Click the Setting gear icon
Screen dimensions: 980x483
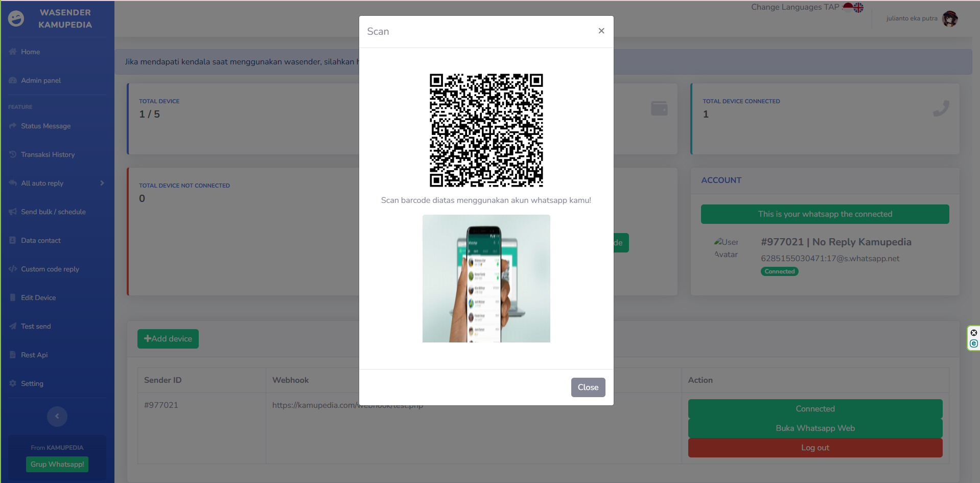(x=13, y=383)
